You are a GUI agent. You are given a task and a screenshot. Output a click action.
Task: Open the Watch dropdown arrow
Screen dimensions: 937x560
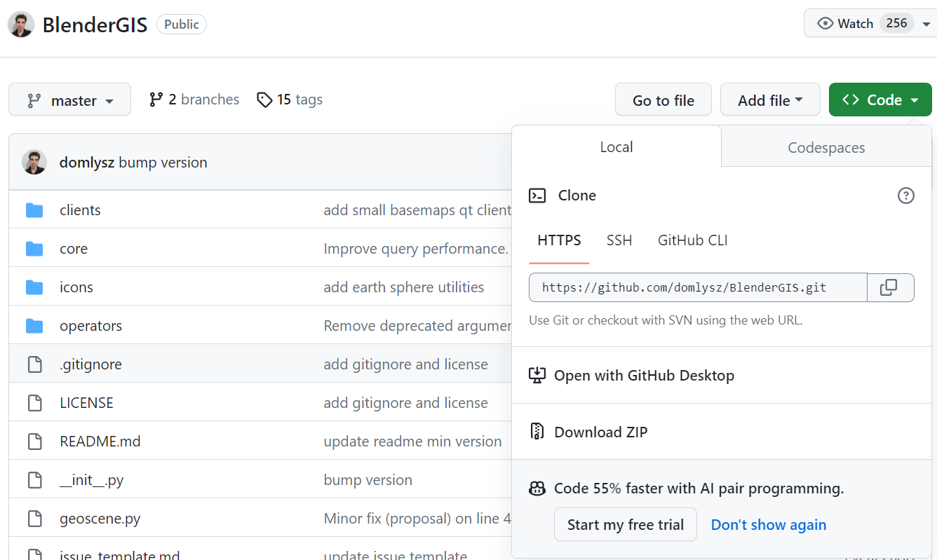point(926,24)
